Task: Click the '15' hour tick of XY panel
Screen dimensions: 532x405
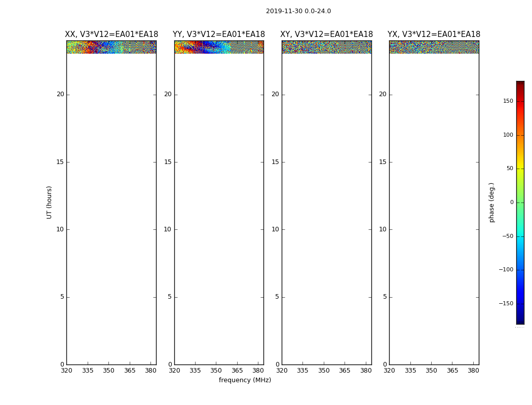Action: tap(276, 162)
